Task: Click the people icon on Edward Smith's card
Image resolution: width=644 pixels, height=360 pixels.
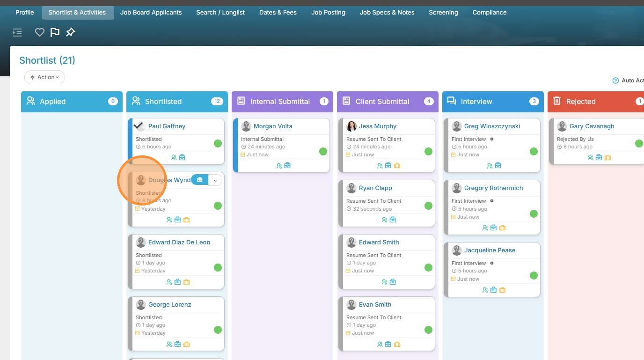Action: pos(384,282)
